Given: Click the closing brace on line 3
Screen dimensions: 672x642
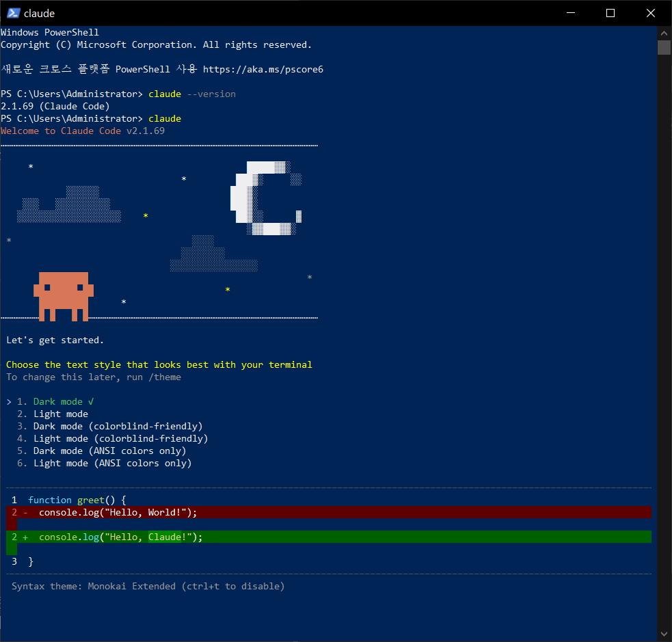Looking at the screenshot, I should (x=31, y=562).
